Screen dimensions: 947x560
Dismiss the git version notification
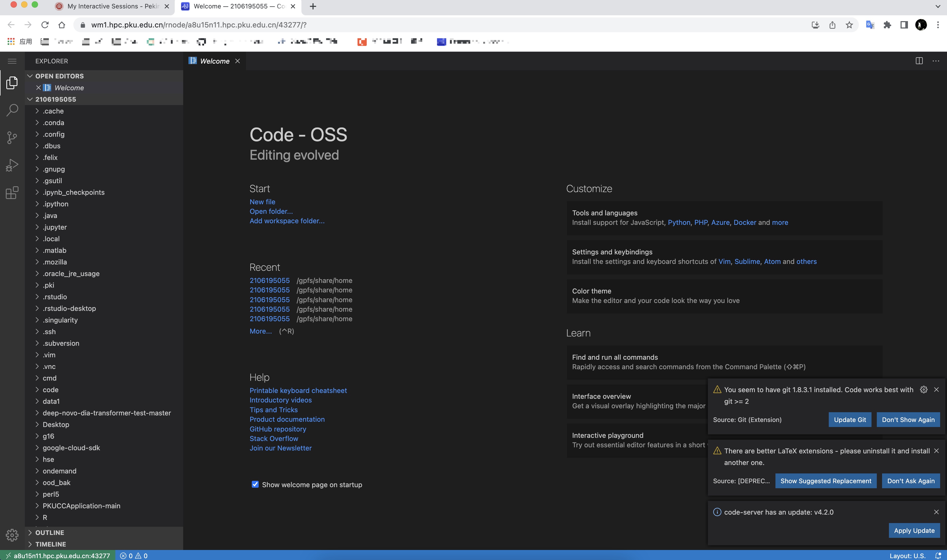(936, 390)
